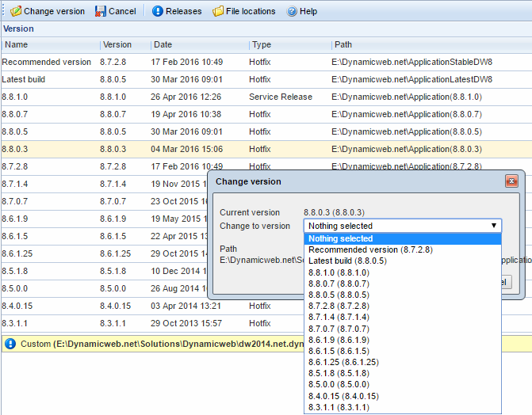Open Help from the toolbar
532x415 pixels.
292,12
